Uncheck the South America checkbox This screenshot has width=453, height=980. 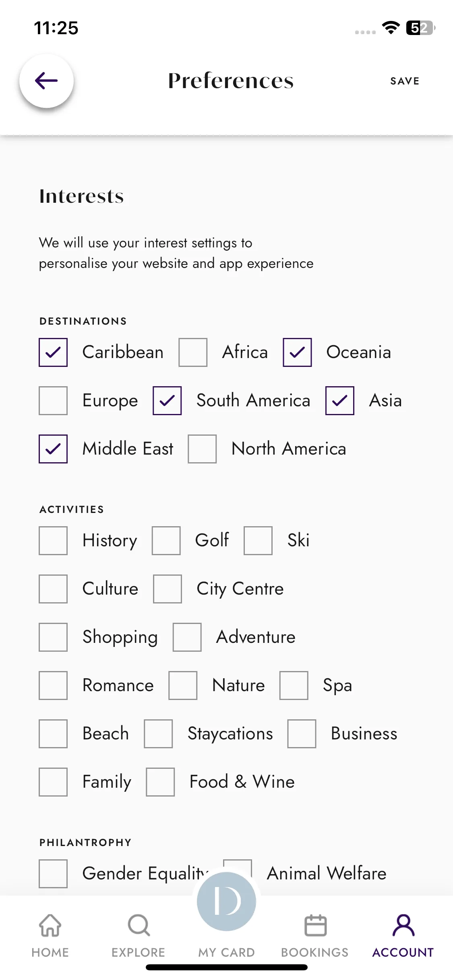167,401
